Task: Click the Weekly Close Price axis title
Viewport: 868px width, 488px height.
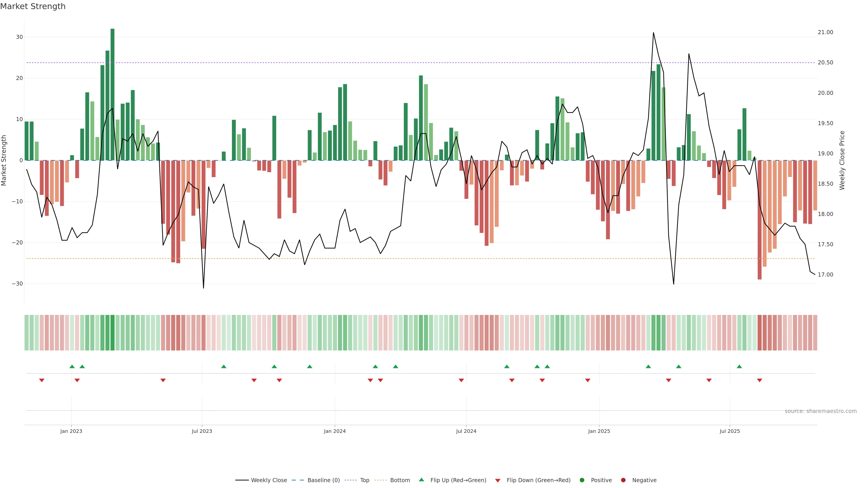Action: tap(842, 160)
